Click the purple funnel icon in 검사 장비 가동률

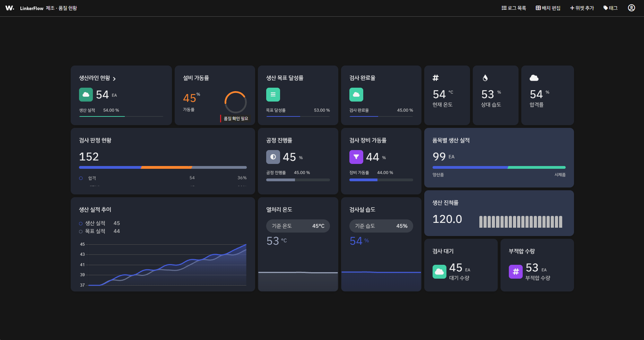pos(356,157)
